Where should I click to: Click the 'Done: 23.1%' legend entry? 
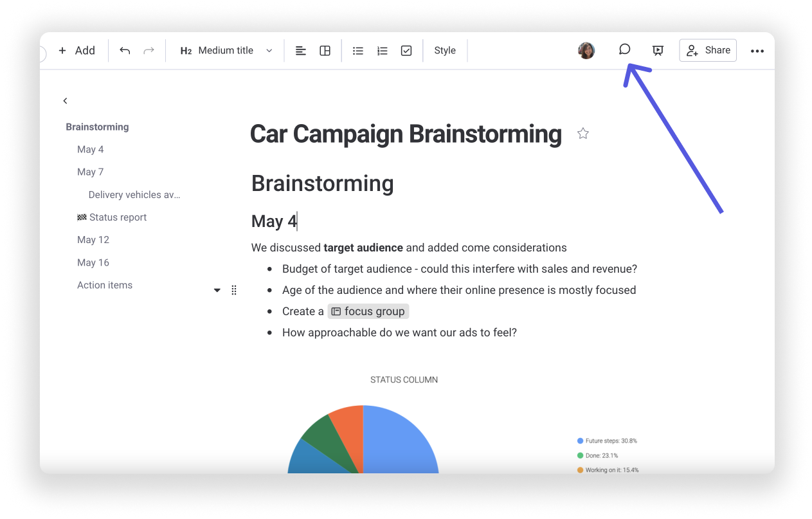coord(597,455)
